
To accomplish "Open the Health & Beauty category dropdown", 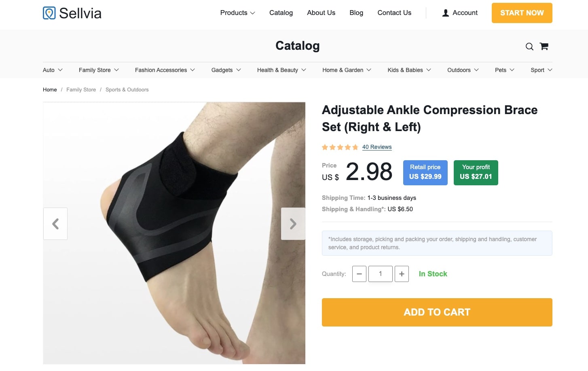I will pos(281,70).
